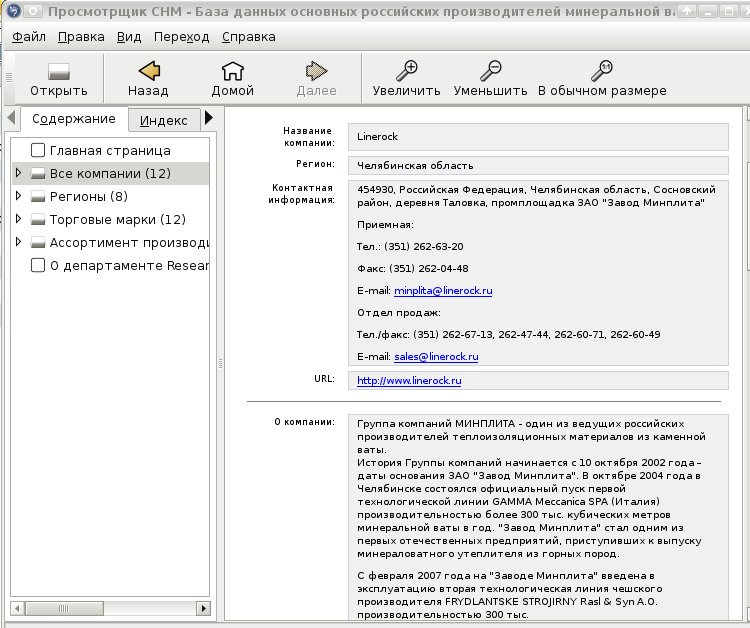Open the Вид menu
Screen dimensions: 750x628
(x=129, y=37)
